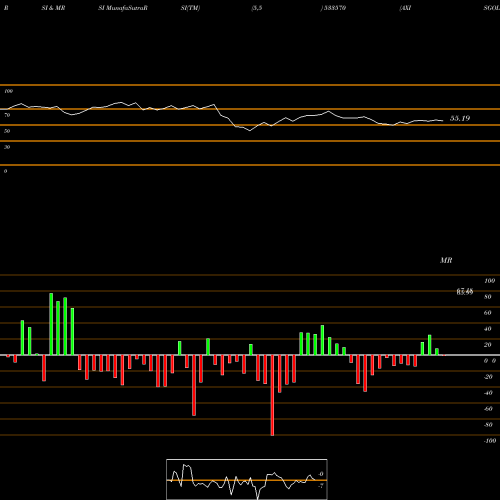Click the MR axis label -20
This screenshot has height=500, width=500.
pyautogui.click(x=488, y=377)
